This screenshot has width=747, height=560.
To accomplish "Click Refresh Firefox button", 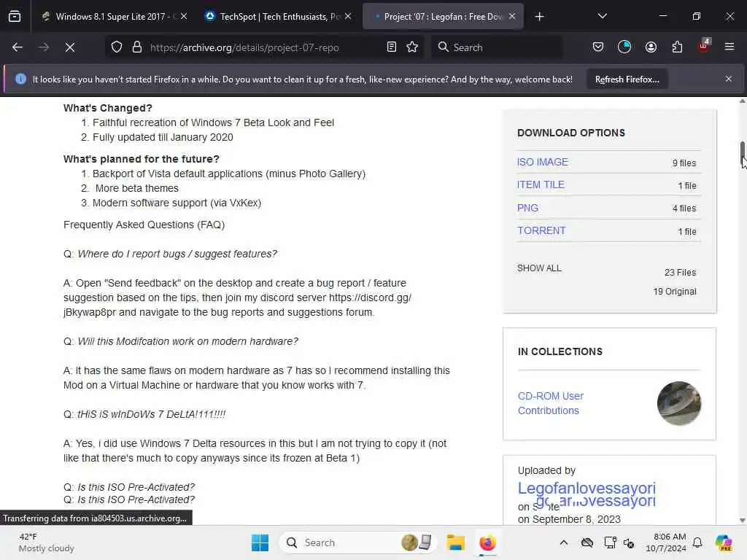I will click(x=627, y=79).
